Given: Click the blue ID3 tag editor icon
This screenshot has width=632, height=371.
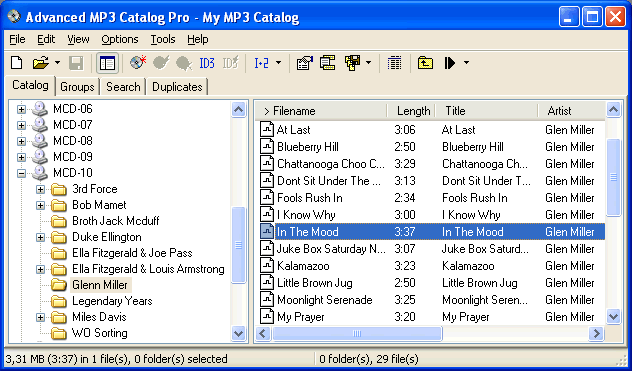Looking at the screenshot, I should (x=207, y=63).
